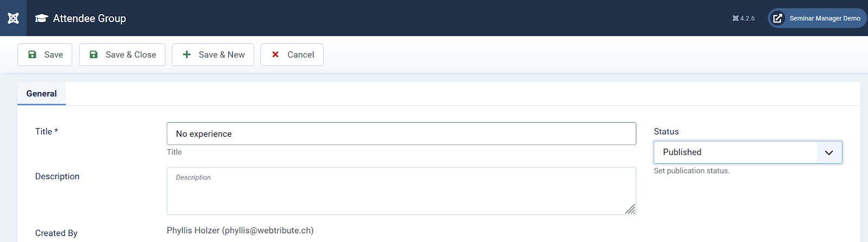The height and width of the screenshot is (242, 868).
Task: Click the red X icon on Cancel
Action: (276, 55)
